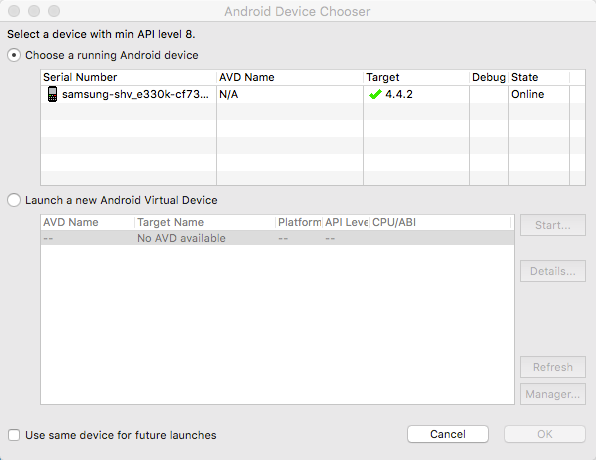This screenshot has height=460, width=596.
Task: Click the State column header
Action: click(x=539, y=77)
